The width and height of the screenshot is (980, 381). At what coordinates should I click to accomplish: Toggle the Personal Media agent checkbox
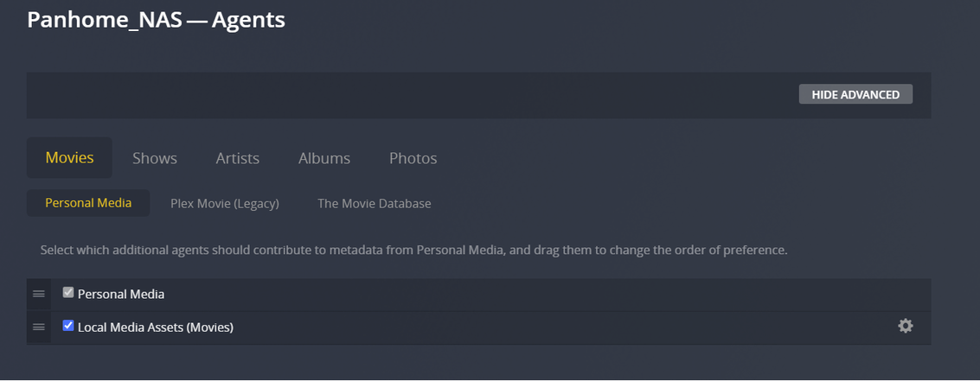point(68,293)
